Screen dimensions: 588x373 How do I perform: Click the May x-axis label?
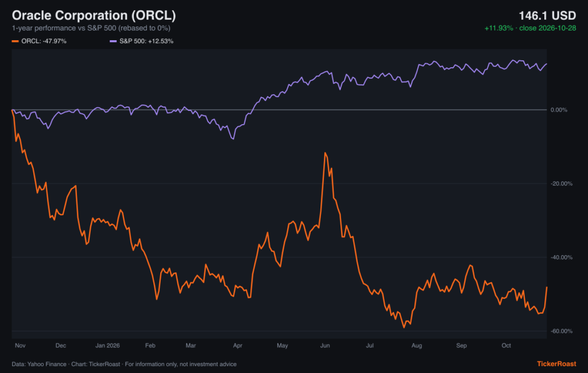(283, 345)
